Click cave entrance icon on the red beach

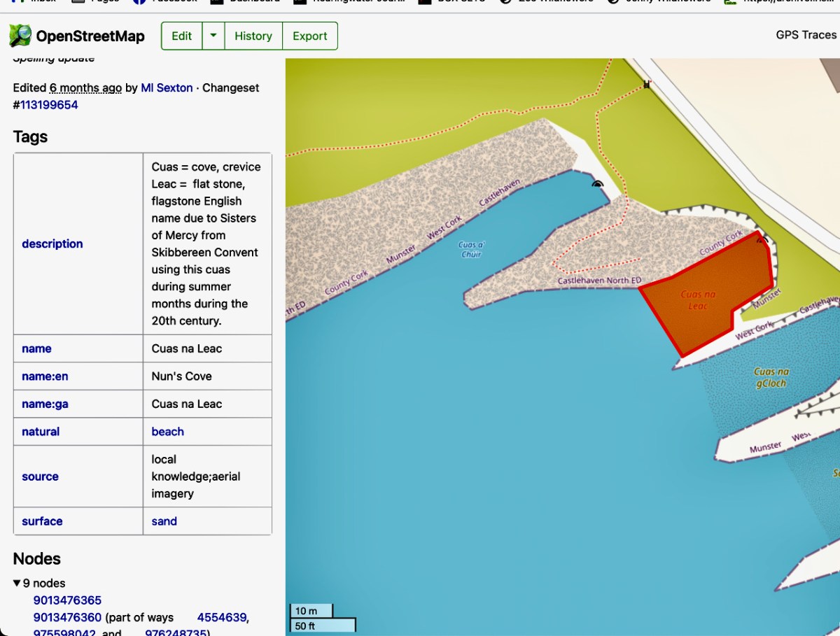pos(762,240)
